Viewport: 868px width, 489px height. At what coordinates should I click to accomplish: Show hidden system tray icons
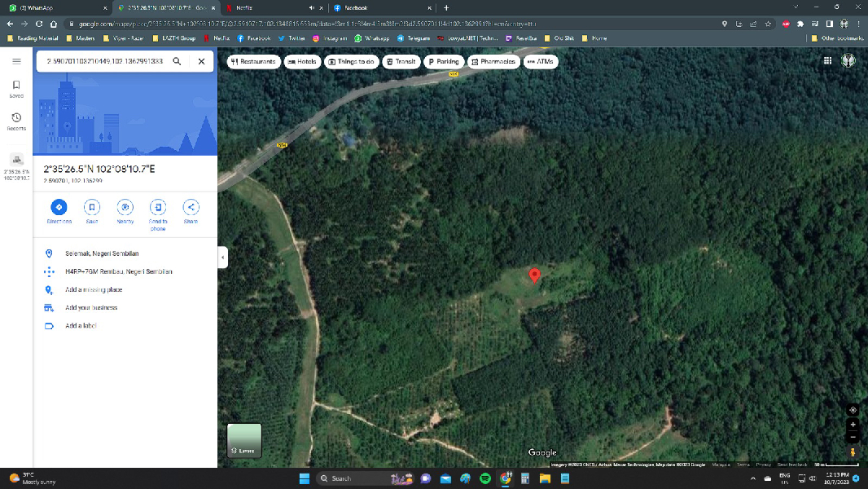753,478
